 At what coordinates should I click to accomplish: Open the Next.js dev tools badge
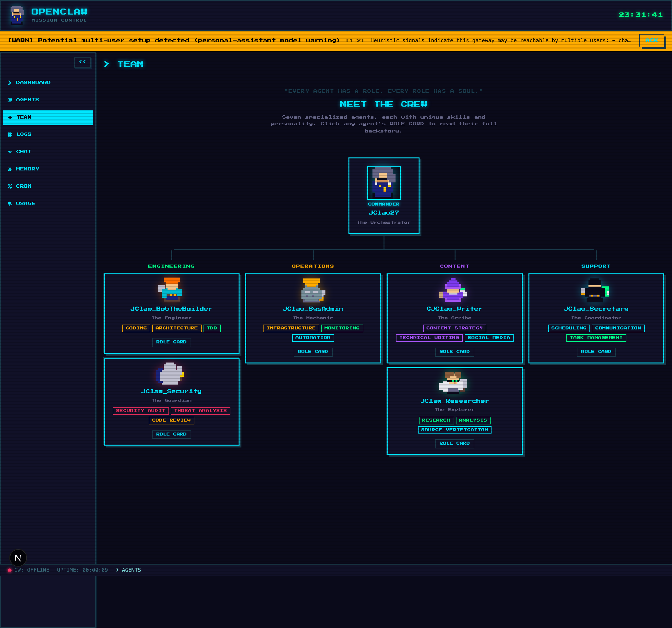18,558
